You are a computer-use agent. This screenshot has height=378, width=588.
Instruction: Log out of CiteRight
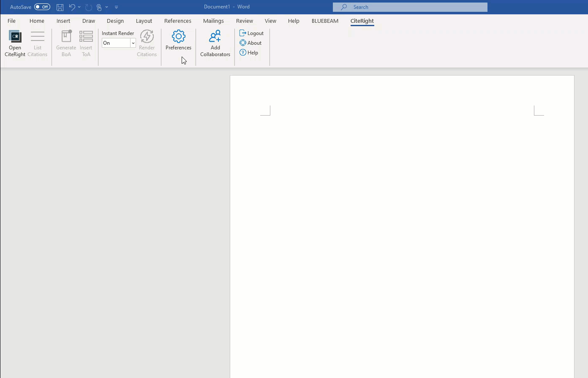(251, 33)
